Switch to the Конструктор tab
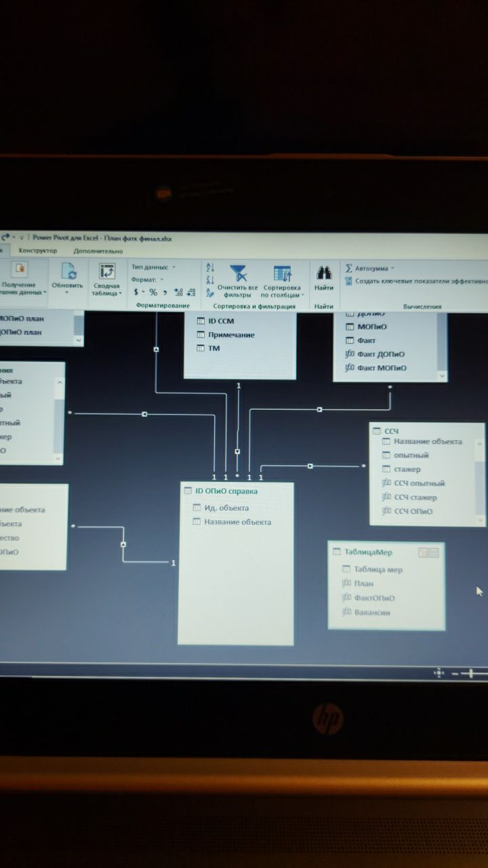The image size is (488, 868). coord(38,251)
